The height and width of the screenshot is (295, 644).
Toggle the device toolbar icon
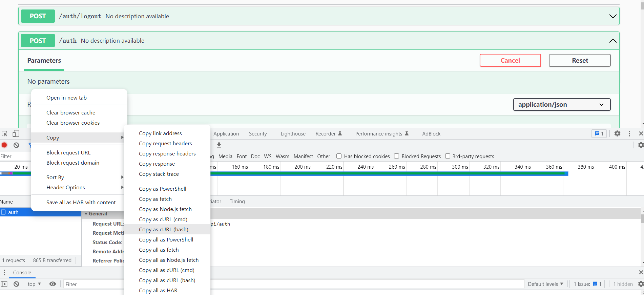point(16,134)
